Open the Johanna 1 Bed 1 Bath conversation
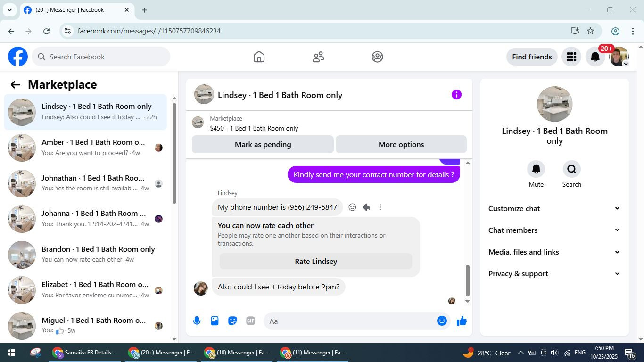 point(85,219)
